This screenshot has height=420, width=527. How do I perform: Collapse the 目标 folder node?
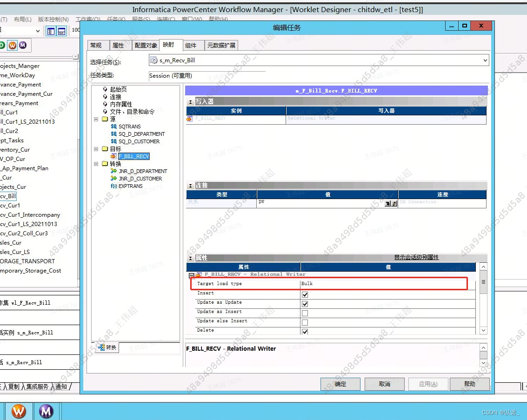[x=96, y=149]
